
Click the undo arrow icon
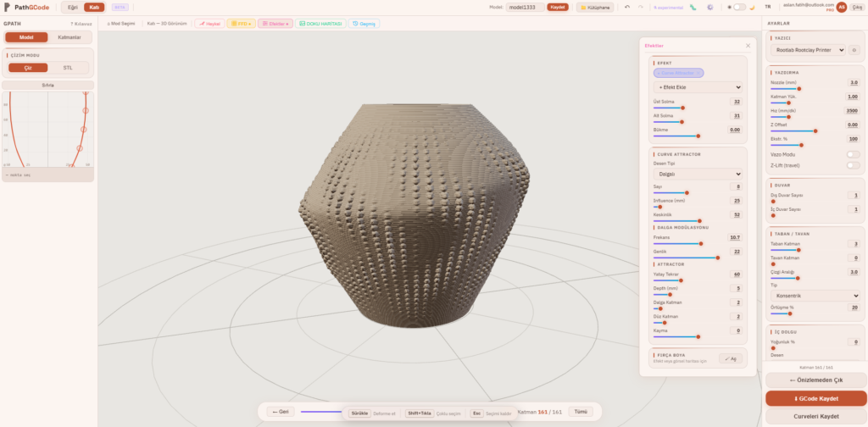[627, 7]
